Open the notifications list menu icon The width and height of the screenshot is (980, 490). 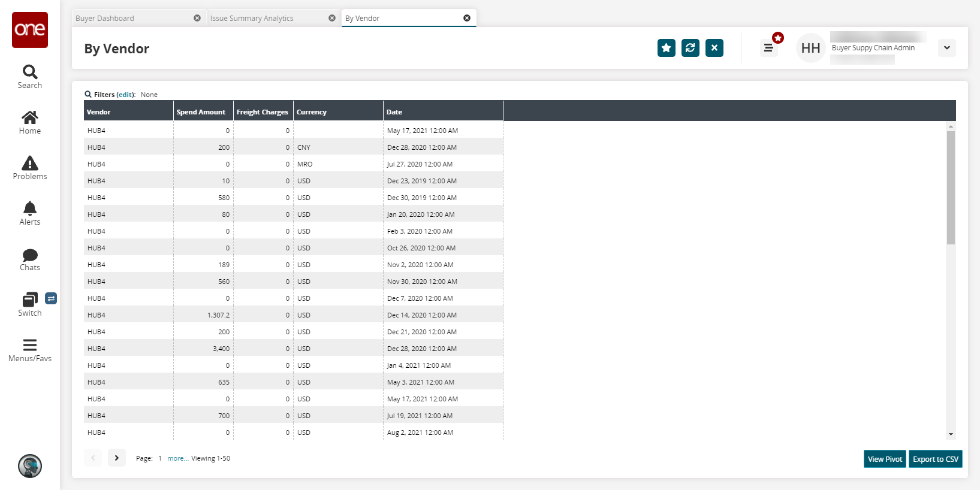[768, 48]
